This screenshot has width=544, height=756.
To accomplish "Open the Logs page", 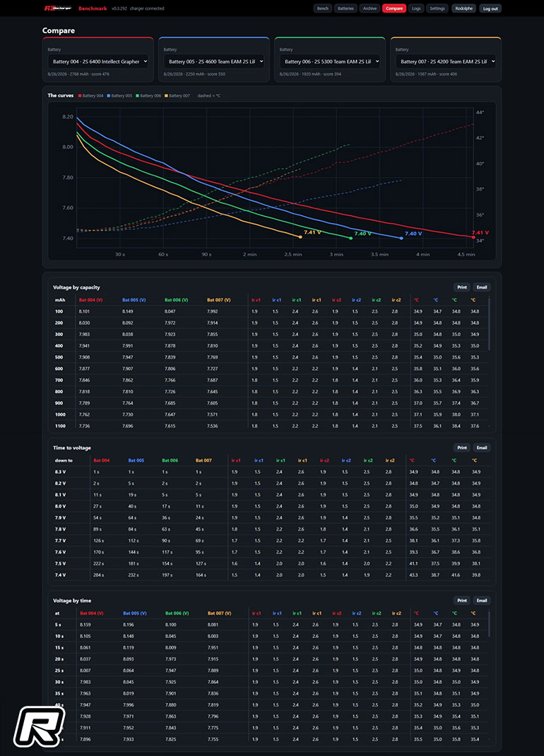I will (416, 8).
